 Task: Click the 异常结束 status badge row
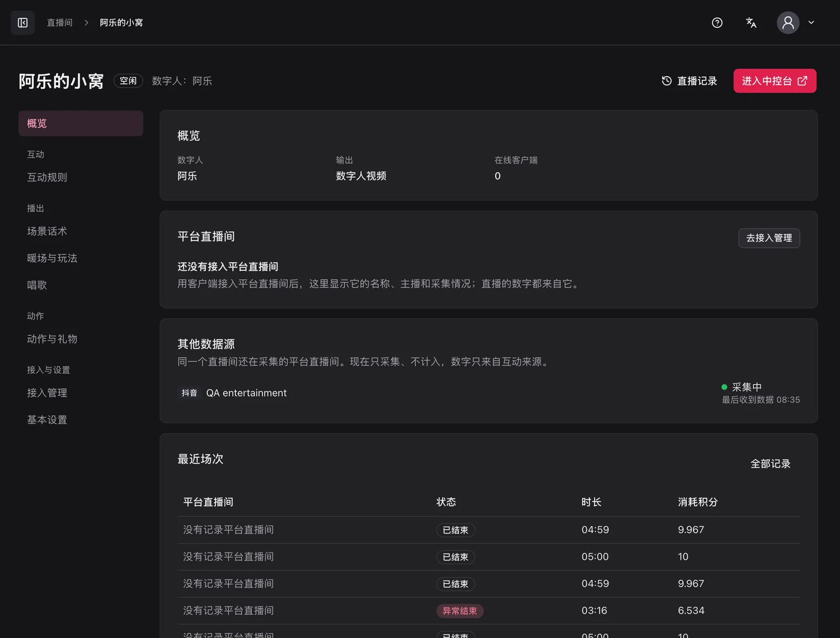click(489, 611)
